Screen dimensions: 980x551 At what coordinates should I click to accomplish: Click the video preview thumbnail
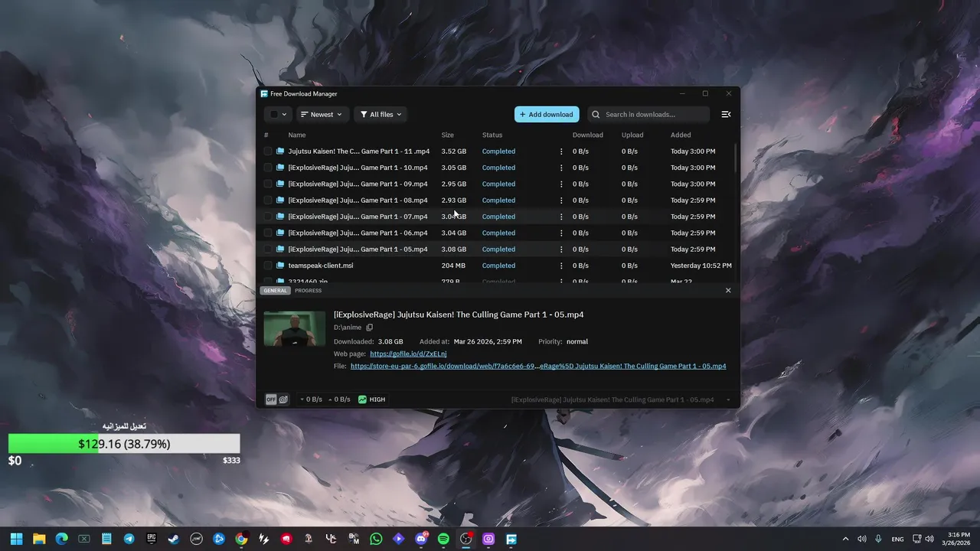pyautogui.click(x=295, y=328)
